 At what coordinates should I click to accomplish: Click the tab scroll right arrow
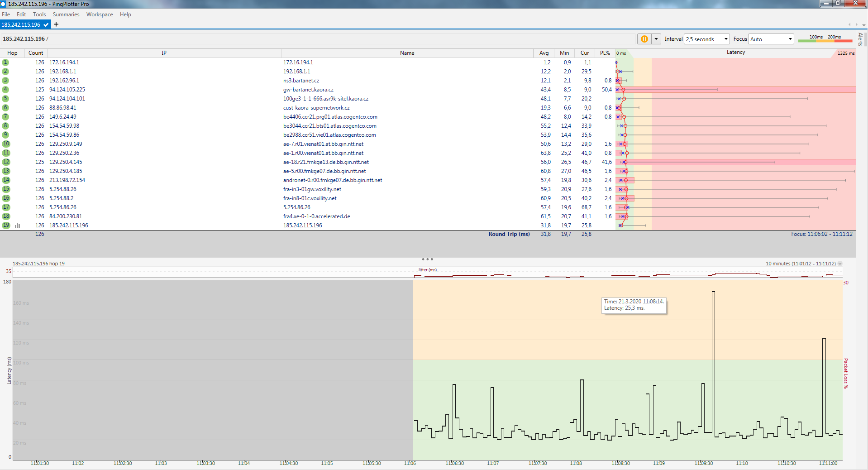click(856, 24)
